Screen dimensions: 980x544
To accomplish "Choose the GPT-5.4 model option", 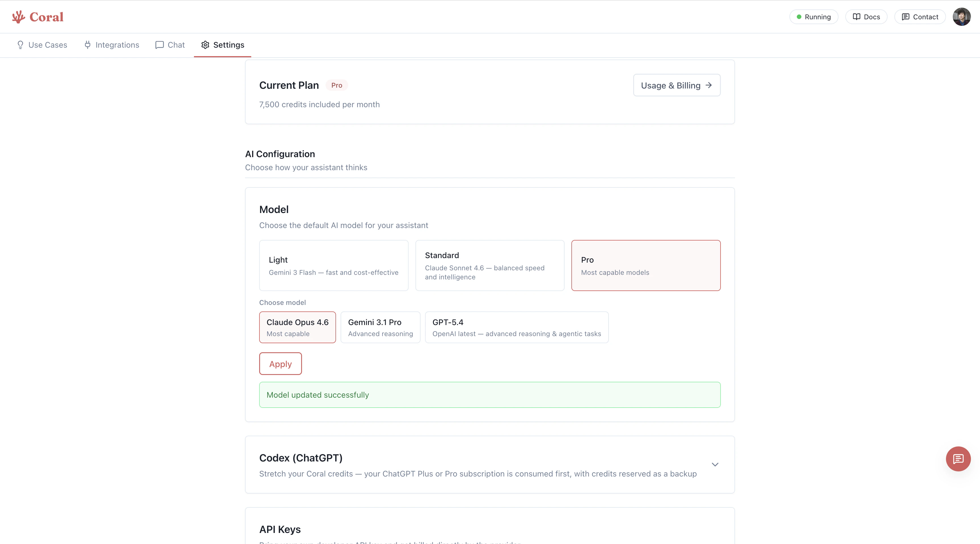I will pos(516,327).
